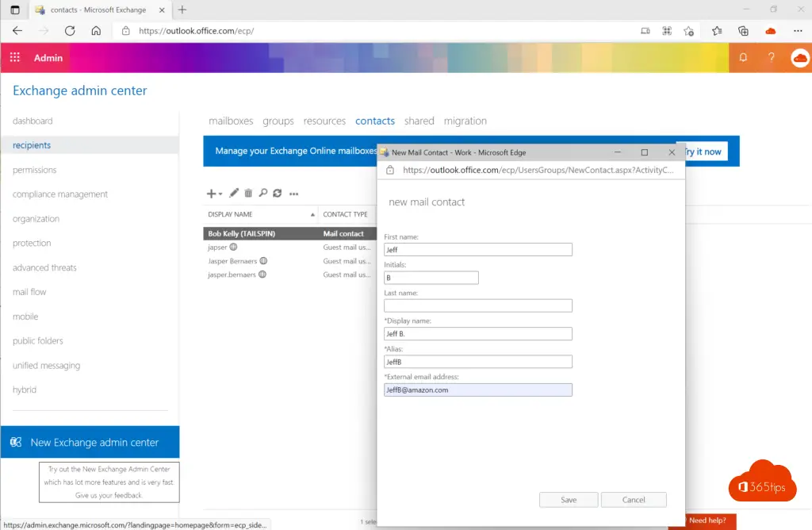Open a new browser tab
The width and height of the screenshot is (812, 530).
tap(182, 10)
